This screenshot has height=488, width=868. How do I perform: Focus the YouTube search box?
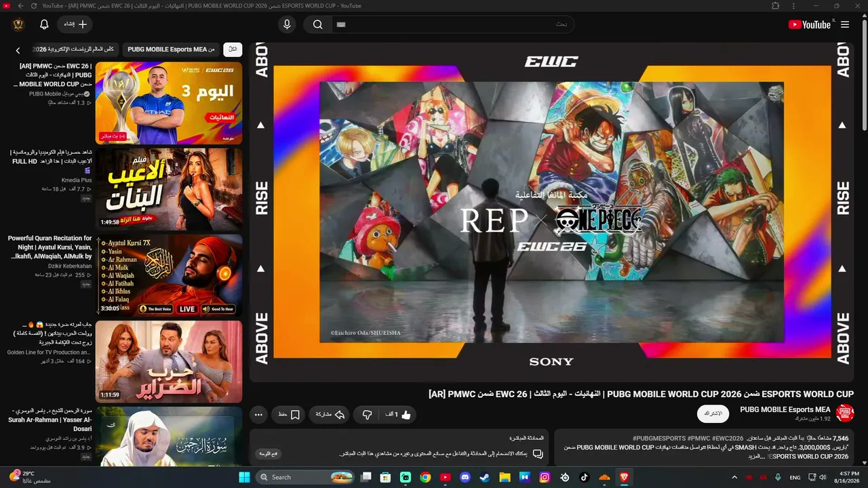(452, 24)
